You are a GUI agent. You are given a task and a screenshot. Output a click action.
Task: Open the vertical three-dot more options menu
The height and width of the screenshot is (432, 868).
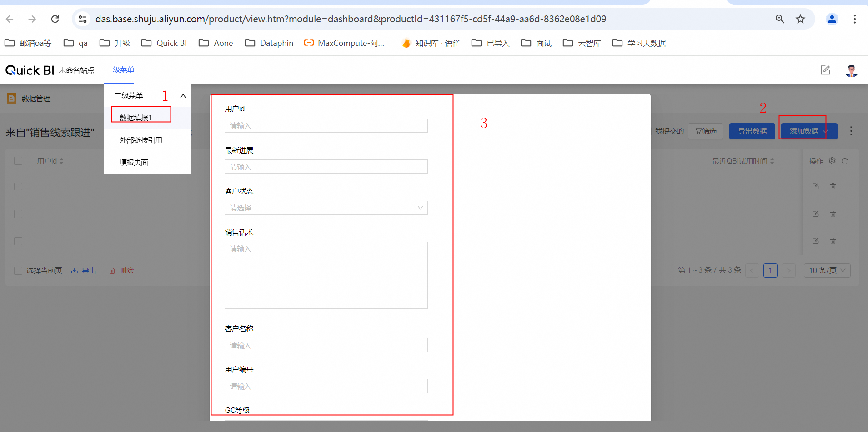coord(851,131)
